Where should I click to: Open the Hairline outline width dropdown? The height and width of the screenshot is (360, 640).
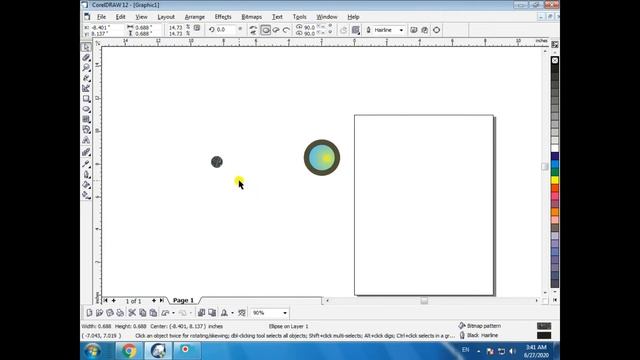401,30
